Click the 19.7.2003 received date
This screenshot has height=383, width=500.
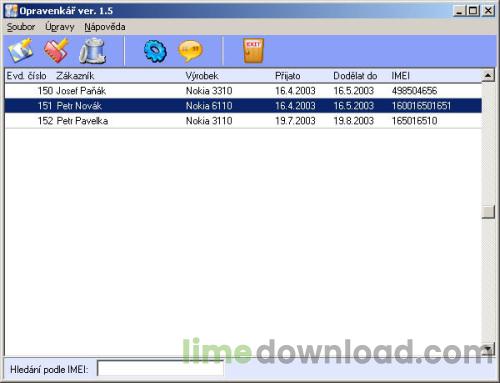click(295, 121)
